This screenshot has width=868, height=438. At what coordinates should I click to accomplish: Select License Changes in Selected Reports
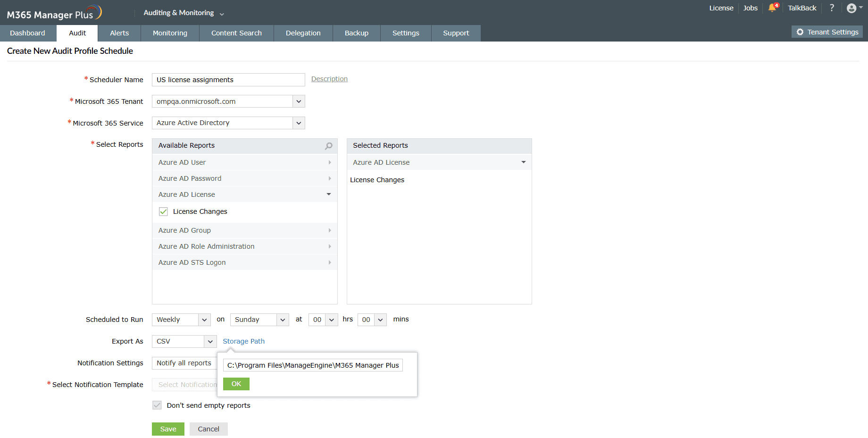(377, 180)
